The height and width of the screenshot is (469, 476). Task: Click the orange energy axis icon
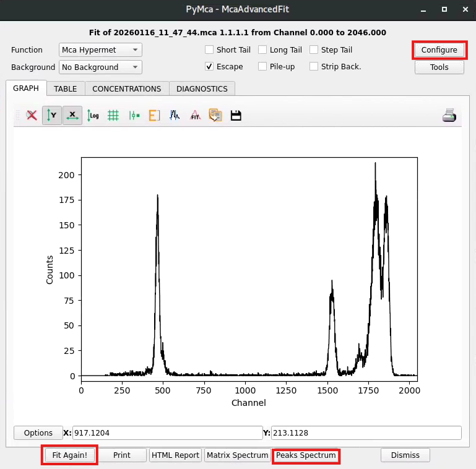pyautogui.click(x=154, y=116)
